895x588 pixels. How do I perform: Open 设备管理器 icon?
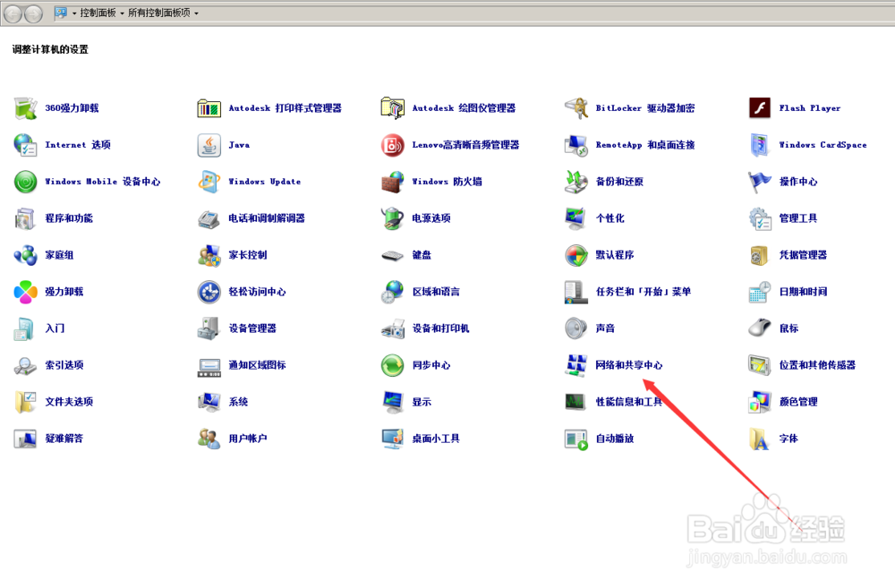(x=209, y=328)
